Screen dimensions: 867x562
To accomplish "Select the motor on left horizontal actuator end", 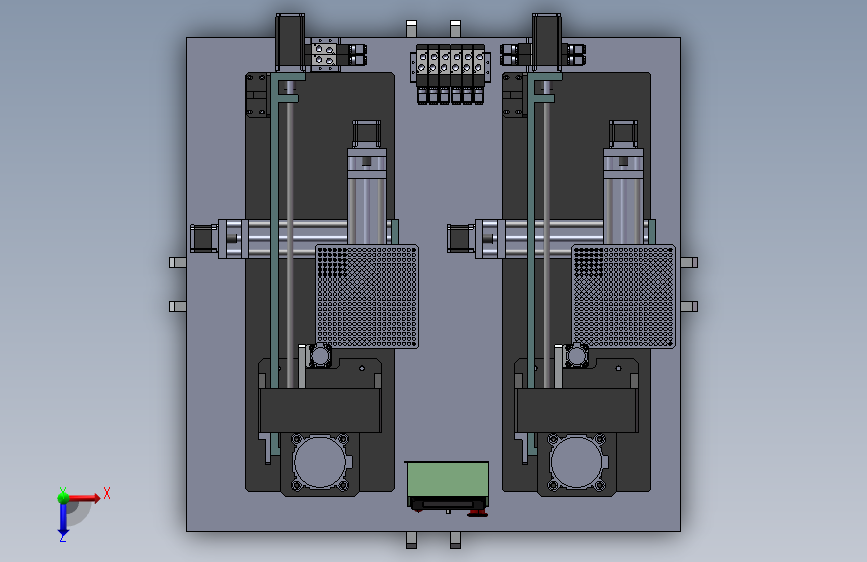I will tap(204, 238).
